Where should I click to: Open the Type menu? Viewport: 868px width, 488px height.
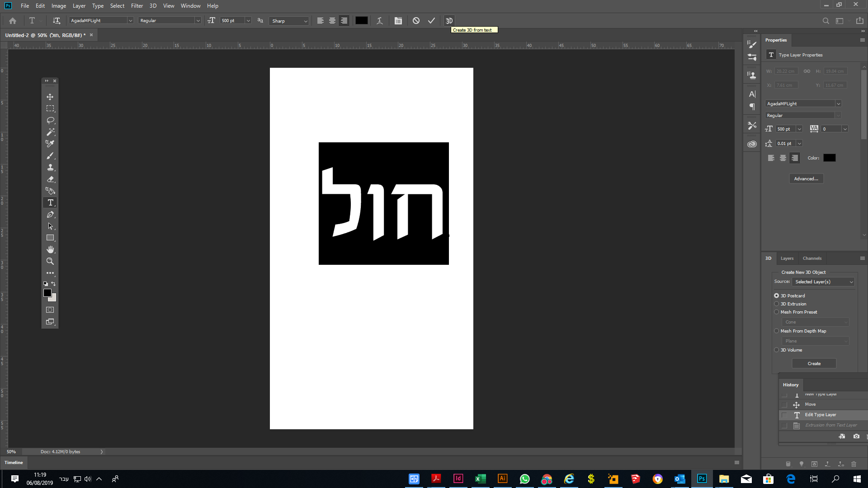tap(98, 6)
